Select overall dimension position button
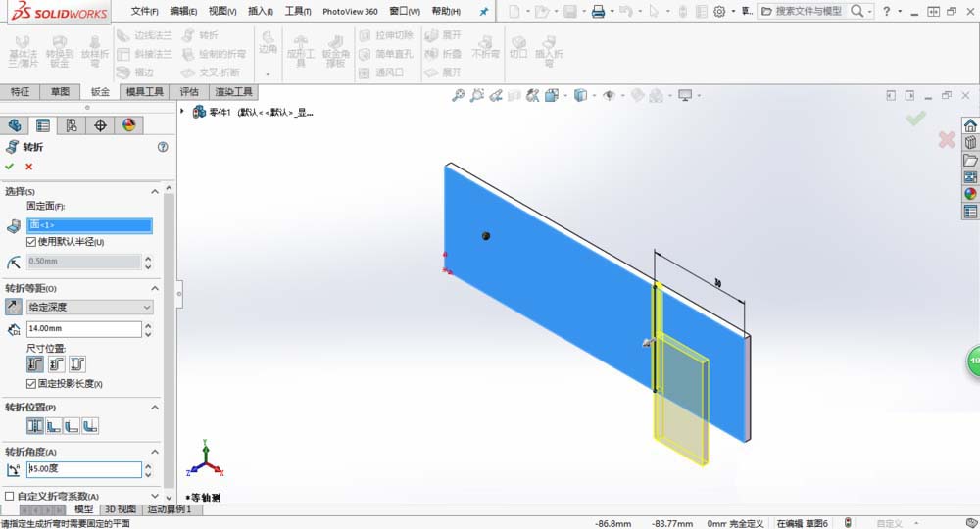980x529 pixels. tap(77, 364)
